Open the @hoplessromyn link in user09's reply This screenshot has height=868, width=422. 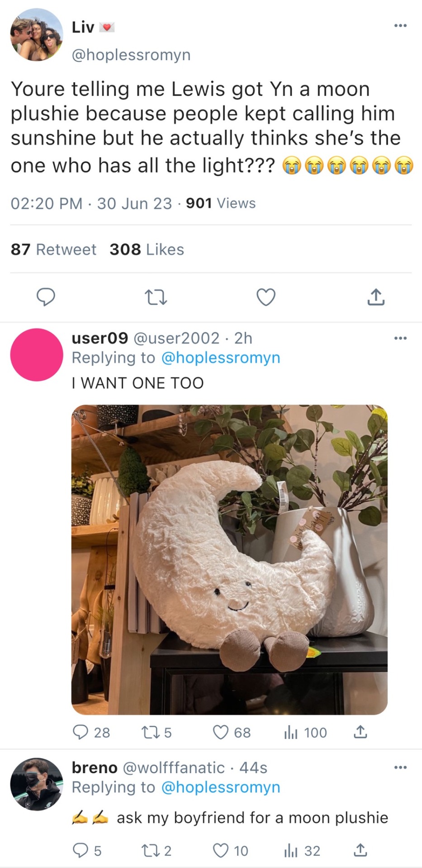221,358
